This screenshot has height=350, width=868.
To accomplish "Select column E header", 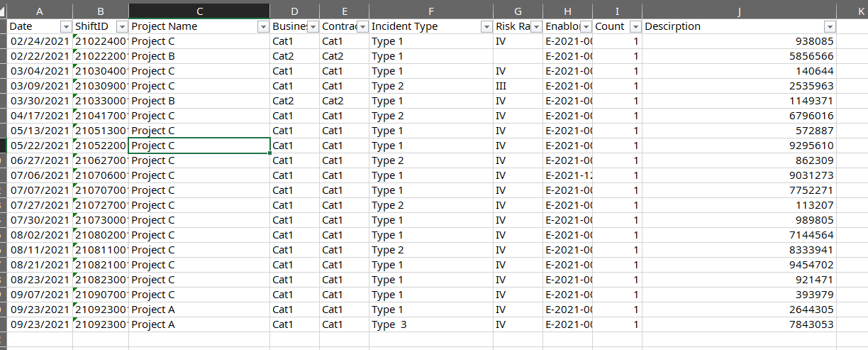I will click(x=344, y=10).
